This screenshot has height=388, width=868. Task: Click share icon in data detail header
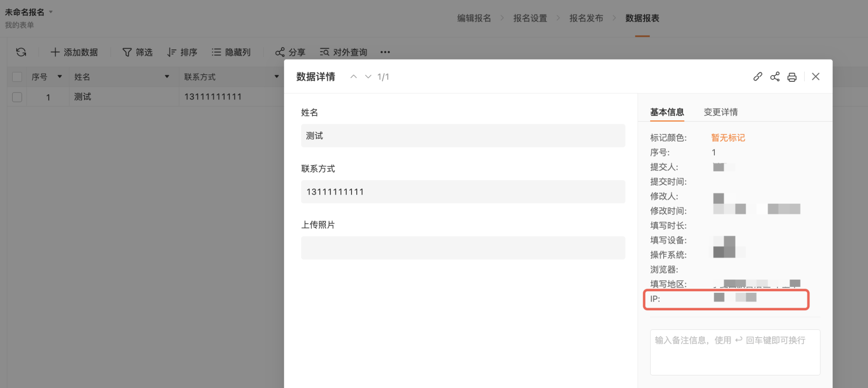coord(775,77)
